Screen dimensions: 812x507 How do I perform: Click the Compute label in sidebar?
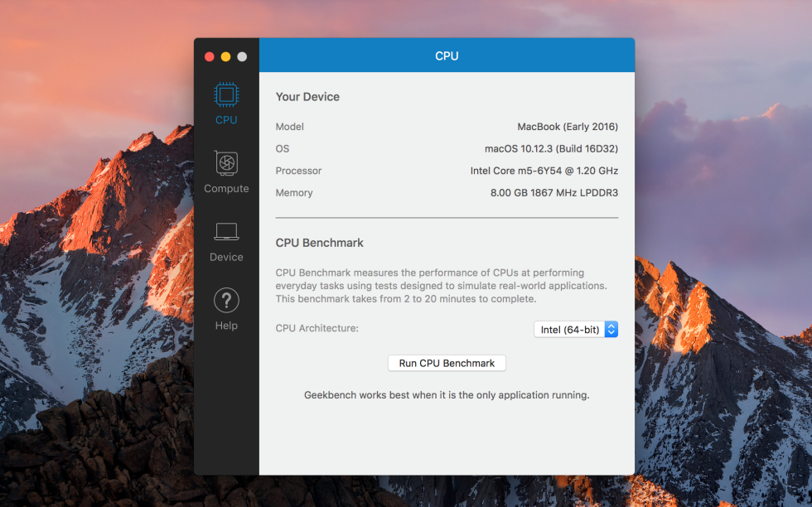(x=226, y=189)
